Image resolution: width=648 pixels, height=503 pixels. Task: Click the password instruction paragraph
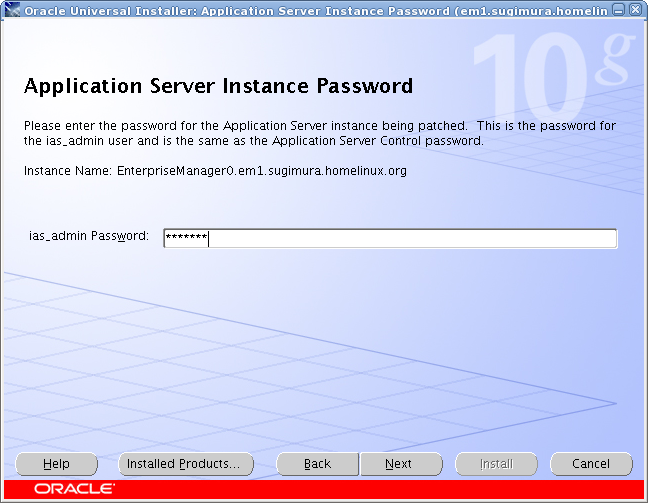(319, 133)
